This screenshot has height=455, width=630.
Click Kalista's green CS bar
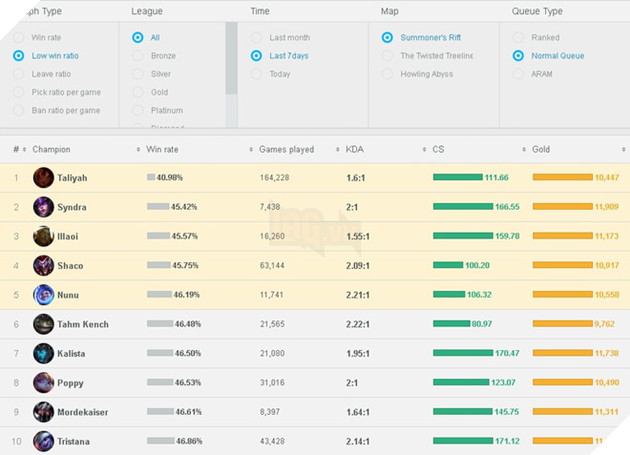tap(463, 353)
